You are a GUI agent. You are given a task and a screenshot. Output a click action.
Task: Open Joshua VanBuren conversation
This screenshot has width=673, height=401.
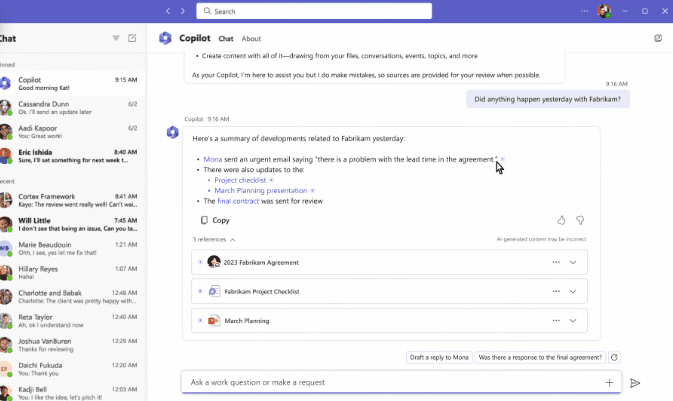72,345
